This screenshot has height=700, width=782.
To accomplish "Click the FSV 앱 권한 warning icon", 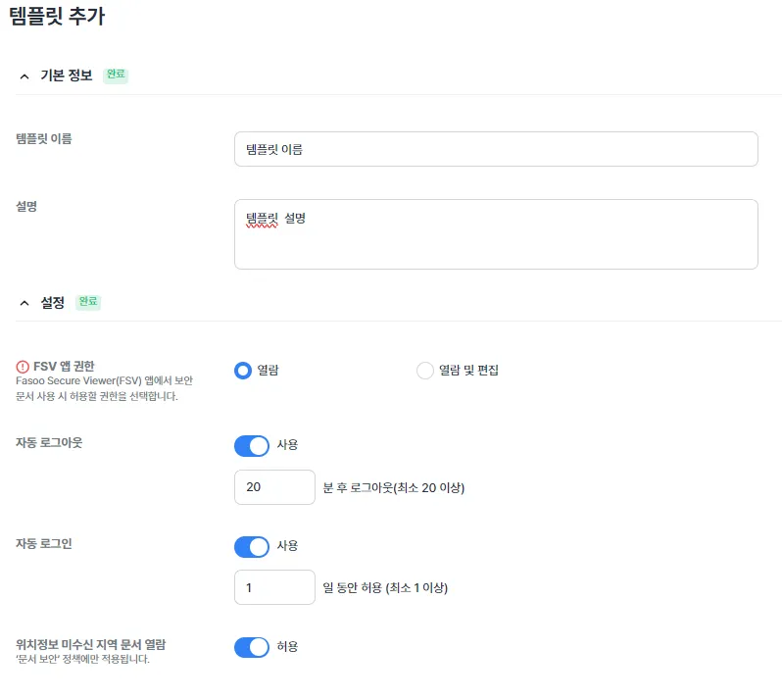I will [x=23, y=367].
